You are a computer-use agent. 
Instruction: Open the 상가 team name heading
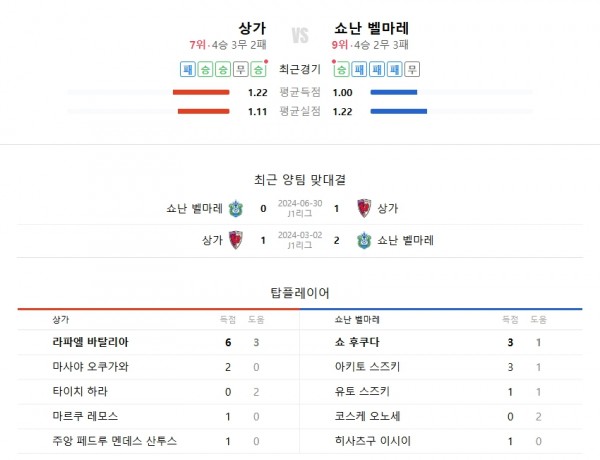[x=253, y=28]
